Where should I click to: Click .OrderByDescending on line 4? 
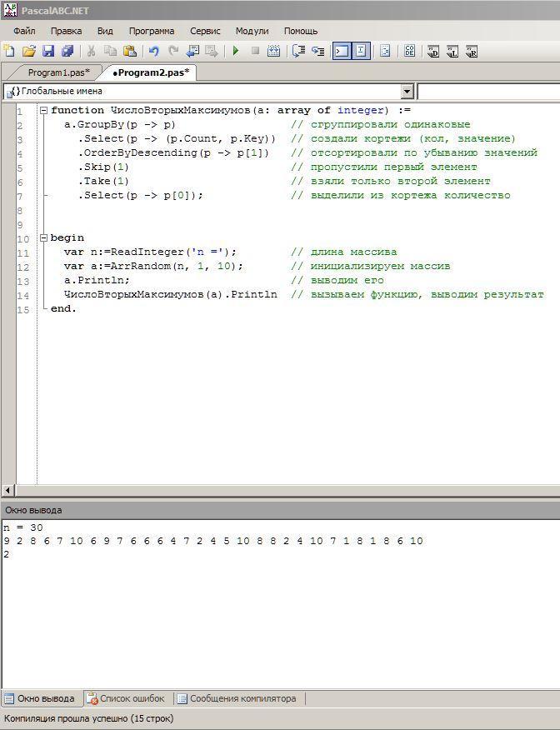coord(137,152)
